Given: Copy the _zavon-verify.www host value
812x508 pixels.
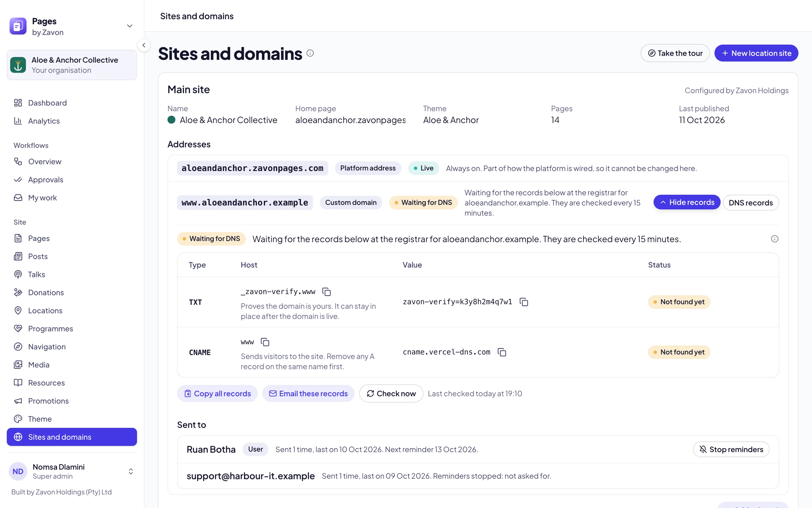Looking at the screenshot, I should (x=326, y=292).
